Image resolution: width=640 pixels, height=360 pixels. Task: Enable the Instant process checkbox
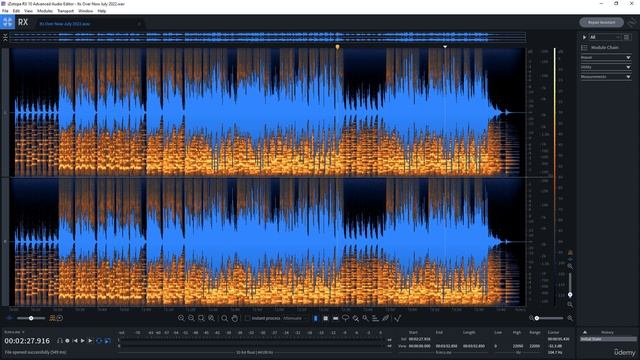coord(247,318)
